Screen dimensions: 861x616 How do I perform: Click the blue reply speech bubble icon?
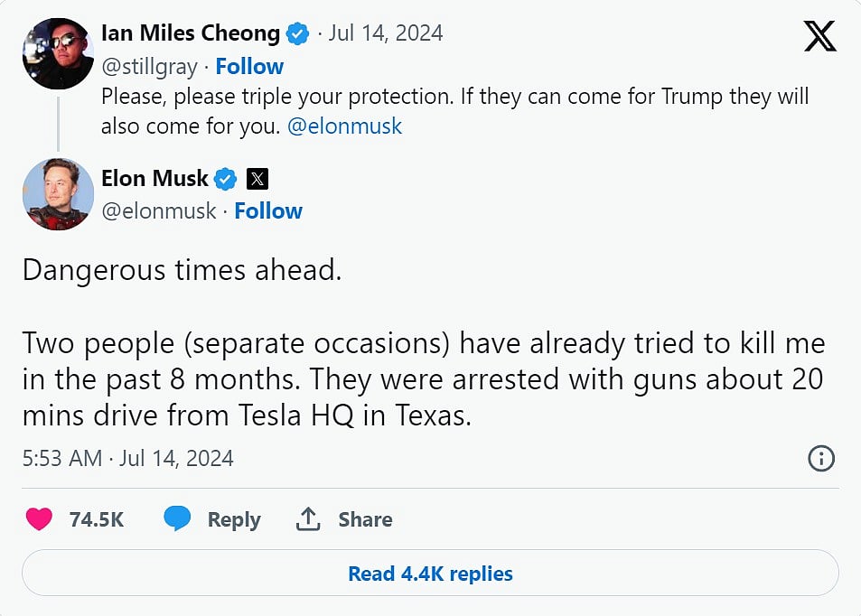pos(177,518)
